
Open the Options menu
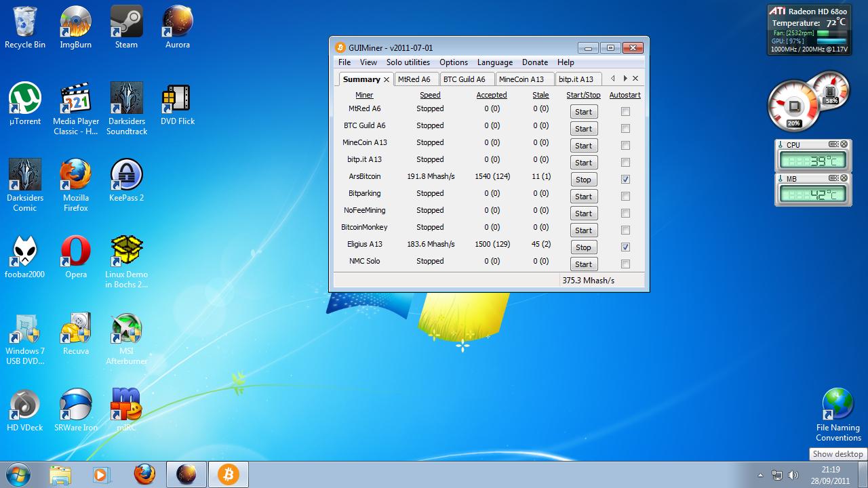454,62
